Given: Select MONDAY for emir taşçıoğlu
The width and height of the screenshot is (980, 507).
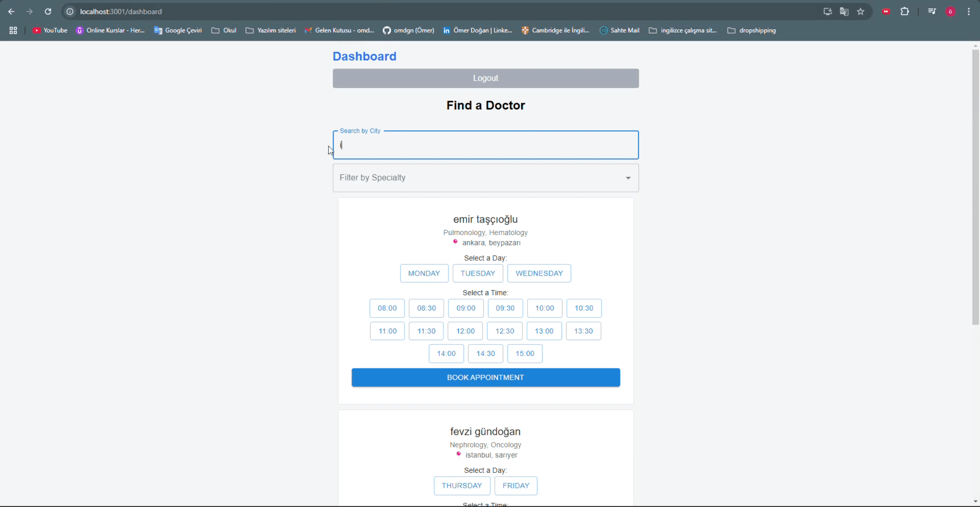Looking at the screenshot, I should 424,273.
